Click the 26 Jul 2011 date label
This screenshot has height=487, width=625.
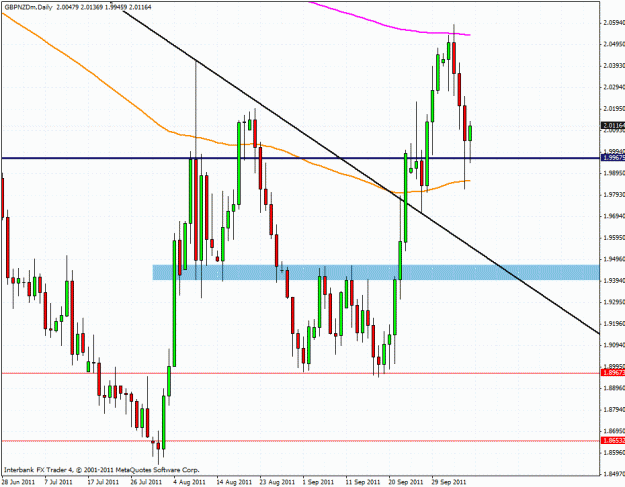(146, 482)
